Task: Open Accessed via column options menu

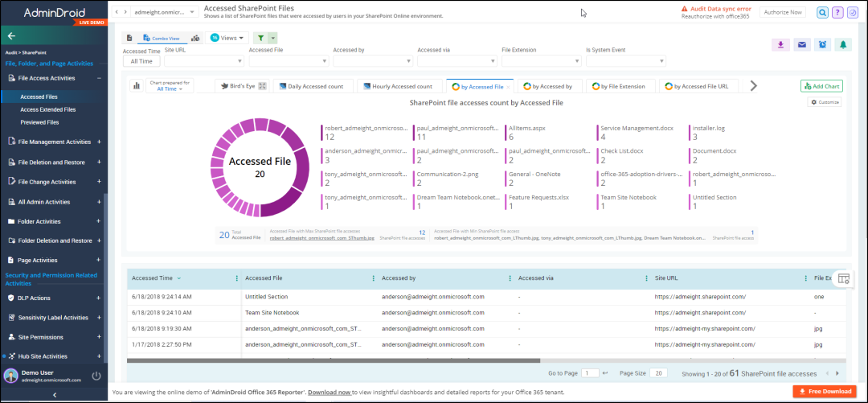Action: 646,278
